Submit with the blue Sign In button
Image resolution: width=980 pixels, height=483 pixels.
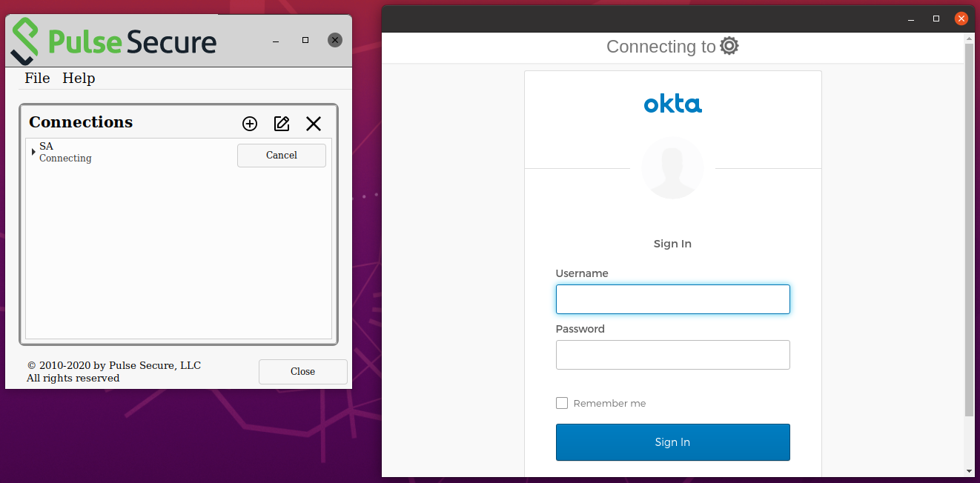tap(672, 442)
